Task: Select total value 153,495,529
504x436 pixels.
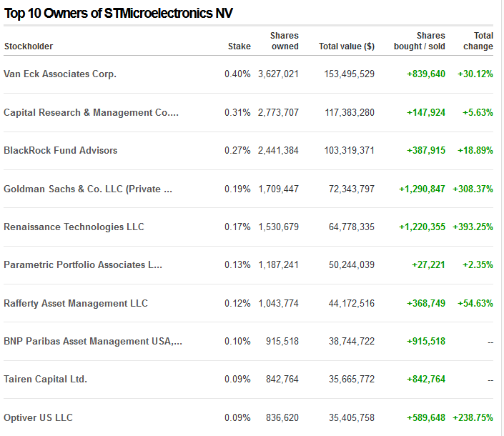Action: [x=350, y=74]
